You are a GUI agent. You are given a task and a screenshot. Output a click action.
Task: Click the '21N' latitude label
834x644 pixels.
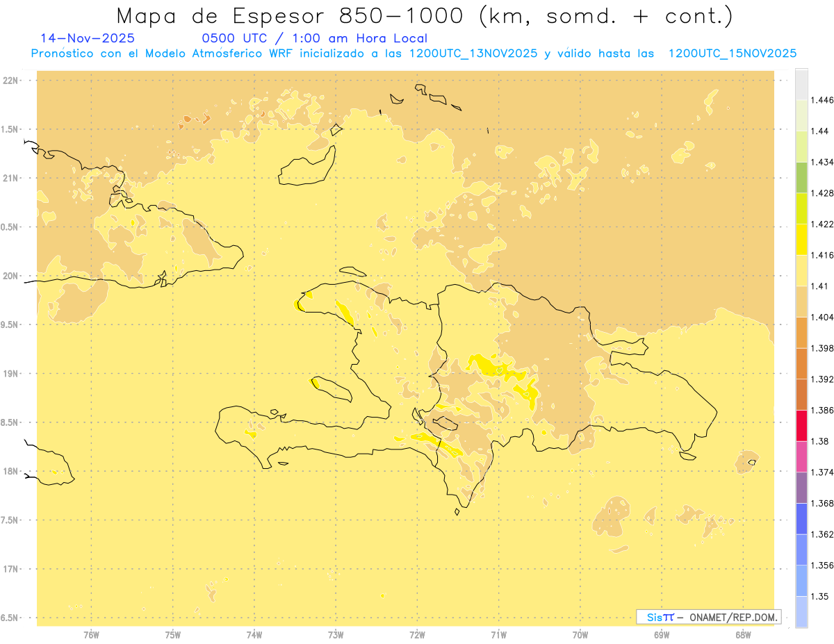pyautogui.click(x=10, y=178)
